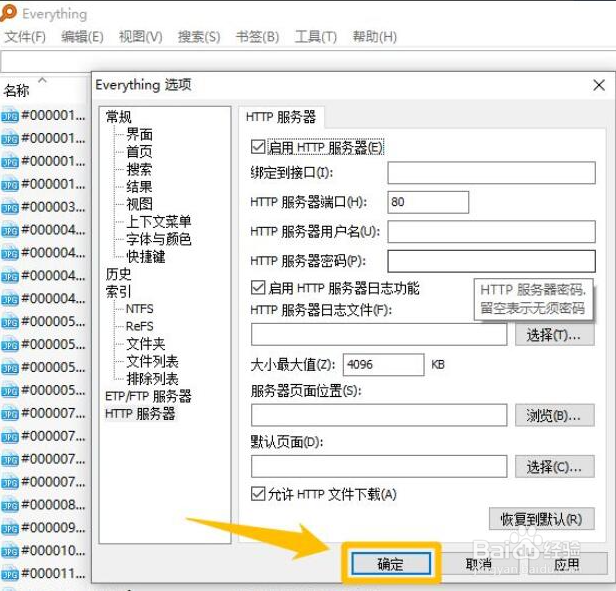Select 常规 in the options tree
This screenshot has height=591, width=616.
coord(118,117)
